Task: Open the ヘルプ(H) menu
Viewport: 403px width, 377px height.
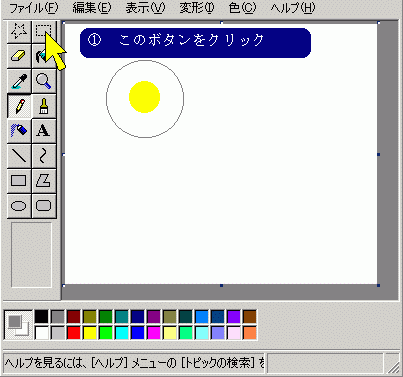Action: coord(293,8)
